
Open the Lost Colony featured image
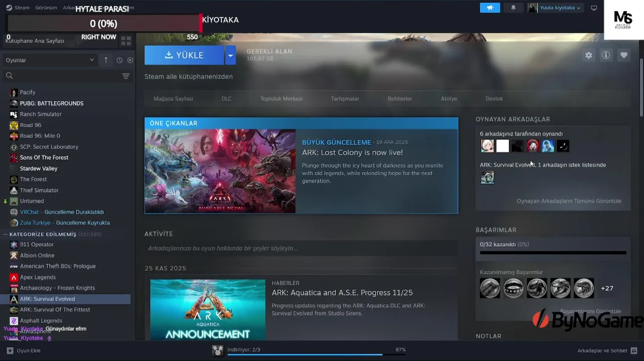pos(220,171)
